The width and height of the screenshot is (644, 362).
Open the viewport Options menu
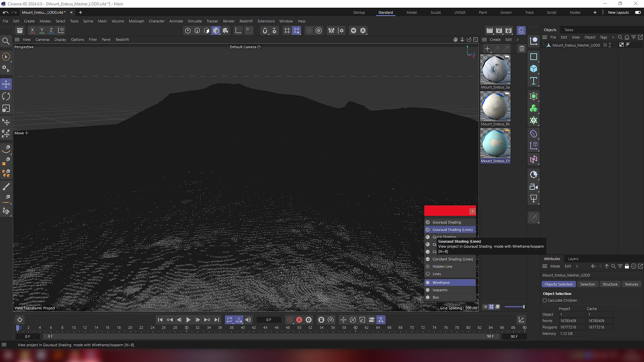point(77,40)
